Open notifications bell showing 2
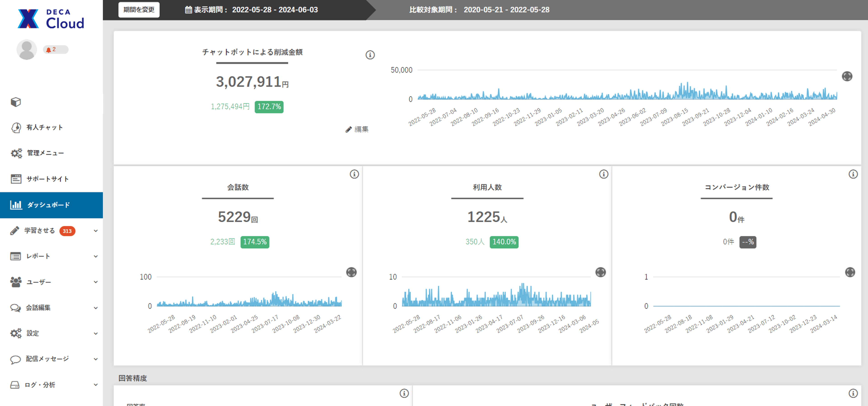The width and height of the screenshot is (868, 406). pos(55,49)
